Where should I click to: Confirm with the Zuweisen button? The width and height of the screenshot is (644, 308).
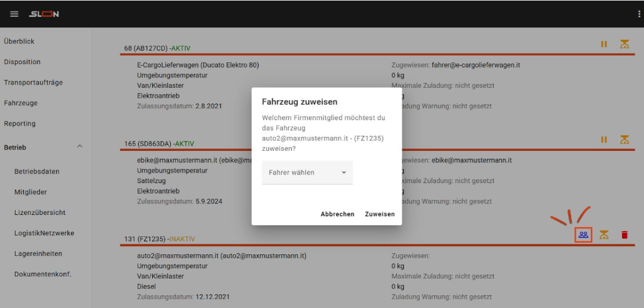[380, 214]
